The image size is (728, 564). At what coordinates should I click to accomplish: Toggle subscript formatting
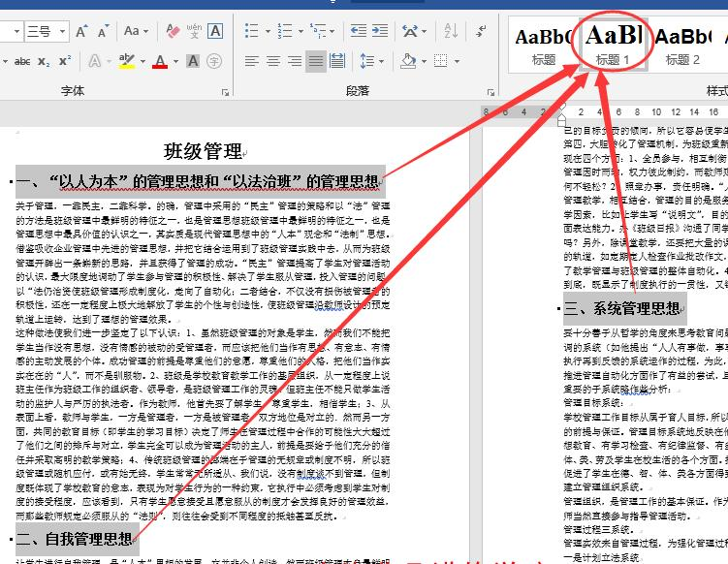tap(44, 61)
